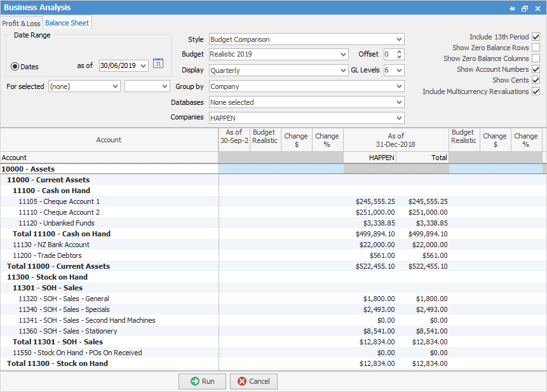Click the pin icon in title bar

pyautogui.click(x=513, y=8)
